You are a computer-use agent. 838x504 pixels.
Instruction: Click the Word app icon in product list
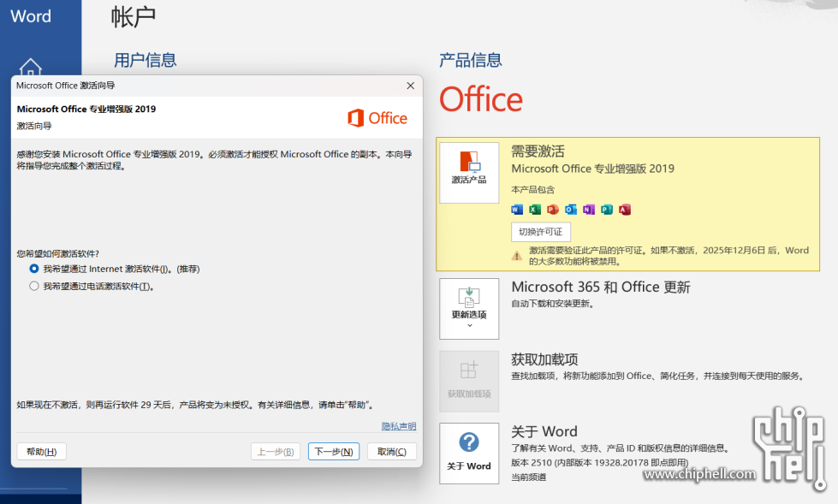click(517, 210)
